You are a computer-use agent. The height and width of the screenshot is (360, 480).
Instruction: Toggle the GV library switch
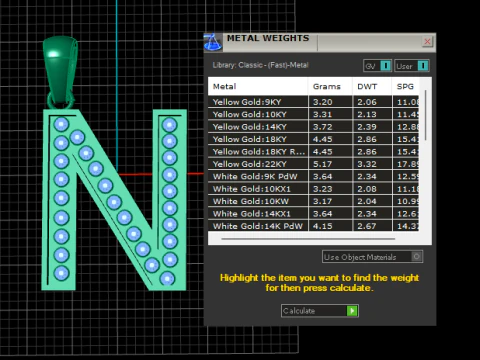click(x=378, y=66)
